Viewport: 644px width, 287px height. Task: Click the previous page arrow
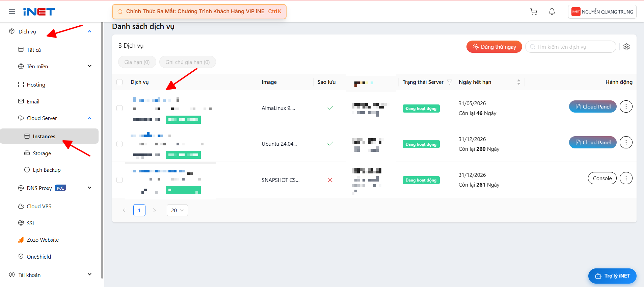124,210
